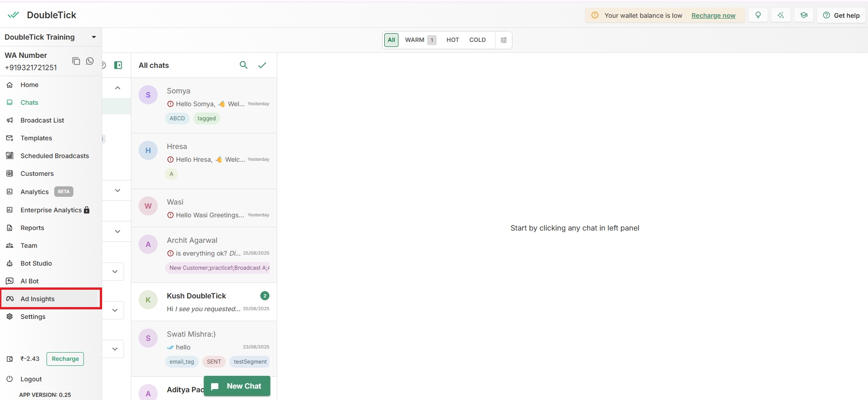Expand the chevron beside the Analytics row
This screenshot has width=868, height=400.
pyautogui.click(x=118, y=190)
